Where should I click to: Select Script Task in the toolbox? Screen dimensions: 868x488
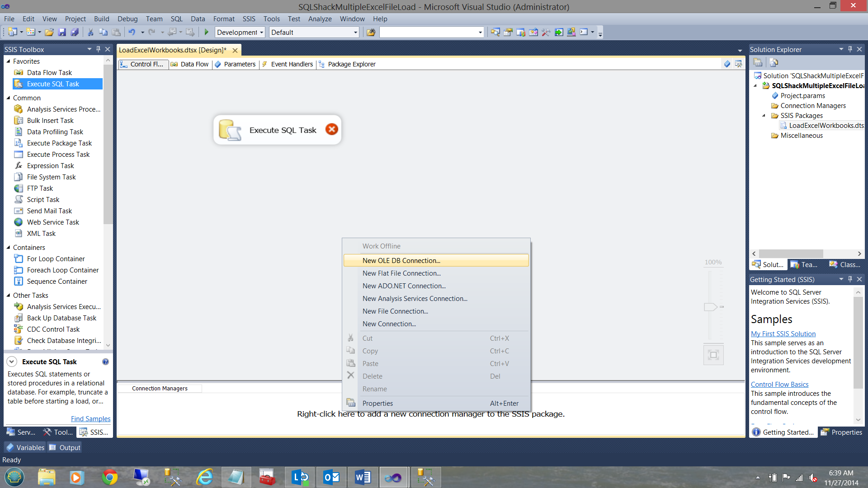43,199
